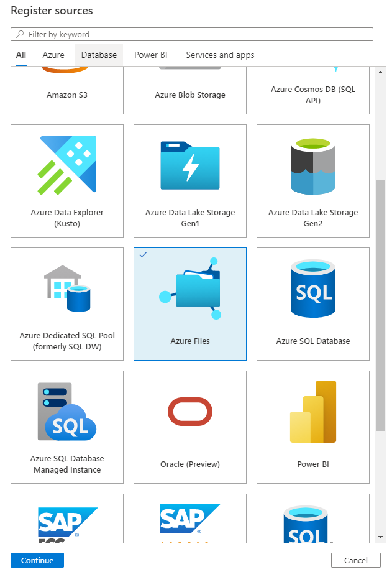
Task: Deselect the Azure Files checkmark
Action: 143,255
